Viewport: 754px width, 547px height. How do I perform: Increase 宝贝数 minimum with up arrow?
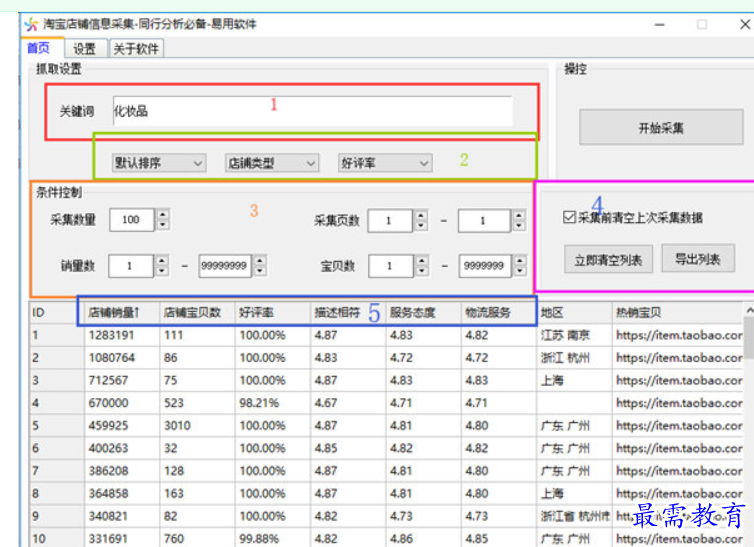[422, 261]
